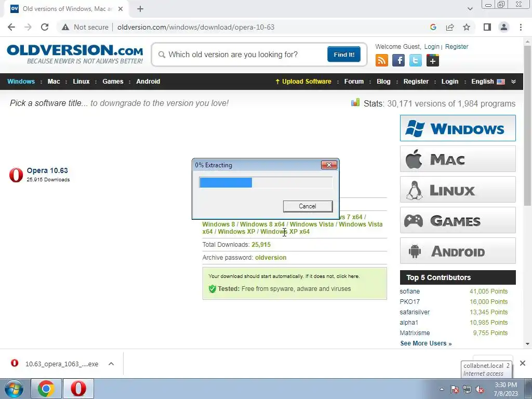The width and height of the screenshot is (532, 399).
Task: Open the Login link near Welcome Guest
Action: pyautogui.click(x=432, y=46)
